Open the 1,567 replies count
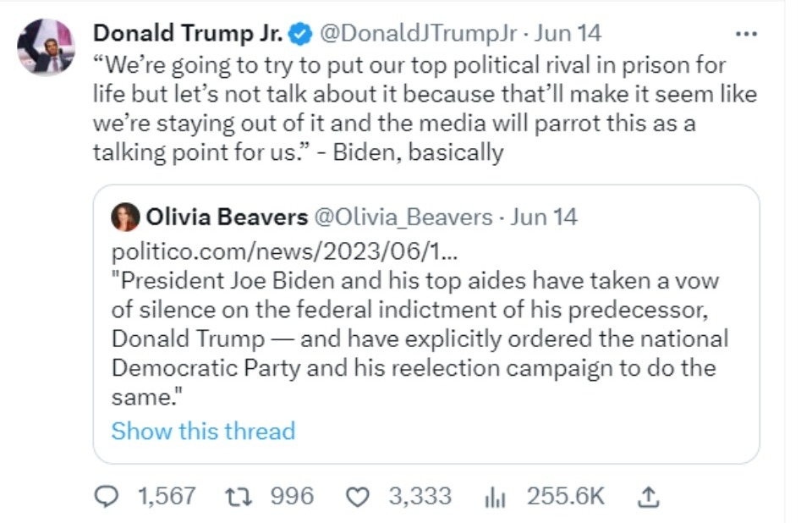This screenshot has height=523, width=812. click(166, 496)
